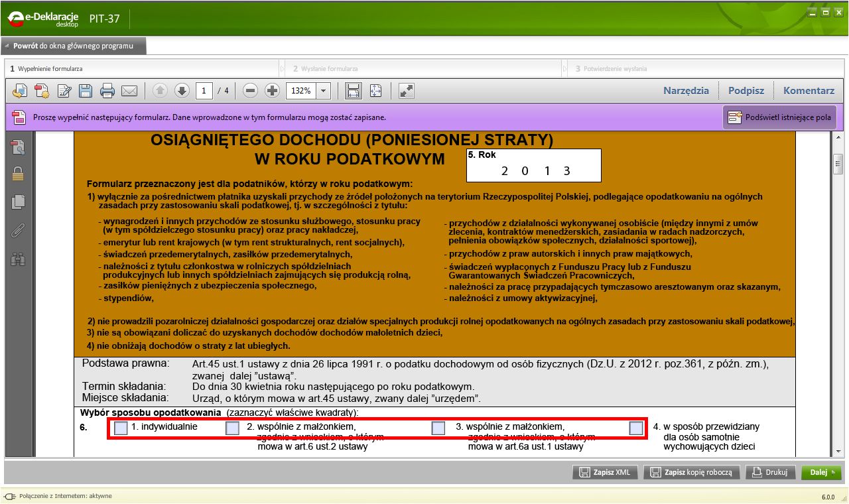The height and width of the screenshot is (504, 849).
Task: Activate fullscreen view with the expand icon
Action: [407, 91]
